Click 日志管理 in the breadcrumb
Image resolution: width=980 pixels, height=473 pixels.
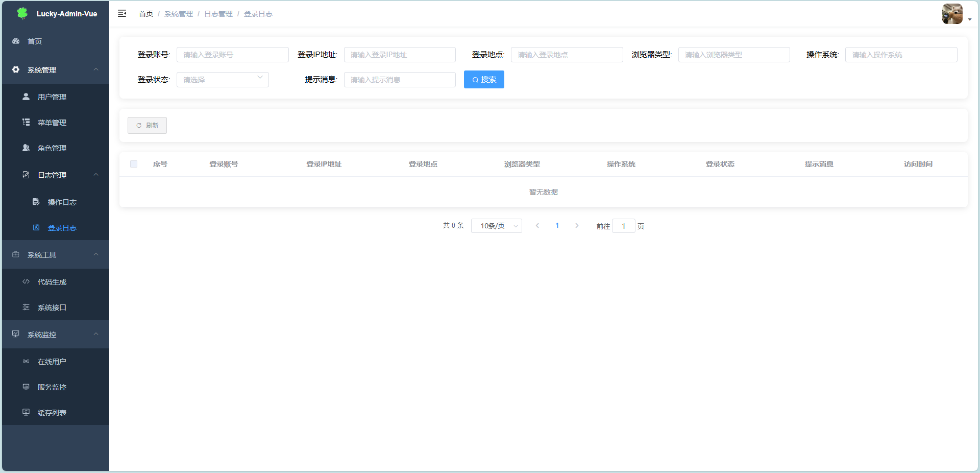(x=218, y=14)
